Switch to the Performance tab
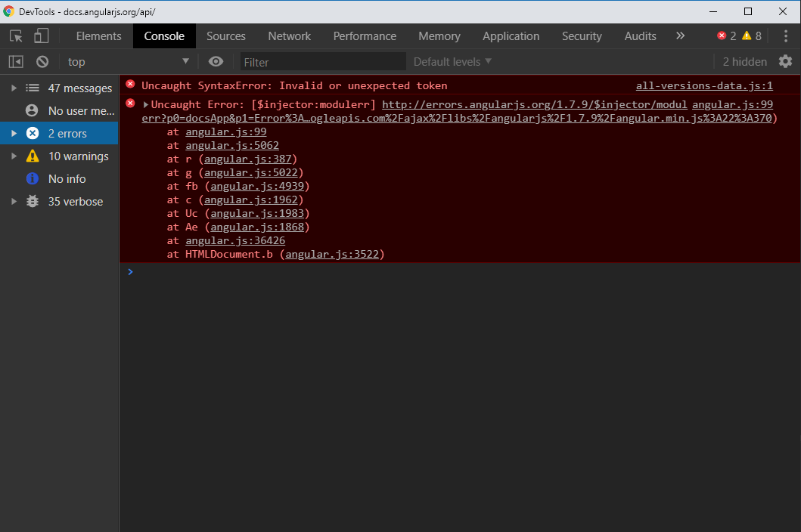The height and width of the screenshot is (532, 801). click(x=365, y=36)
